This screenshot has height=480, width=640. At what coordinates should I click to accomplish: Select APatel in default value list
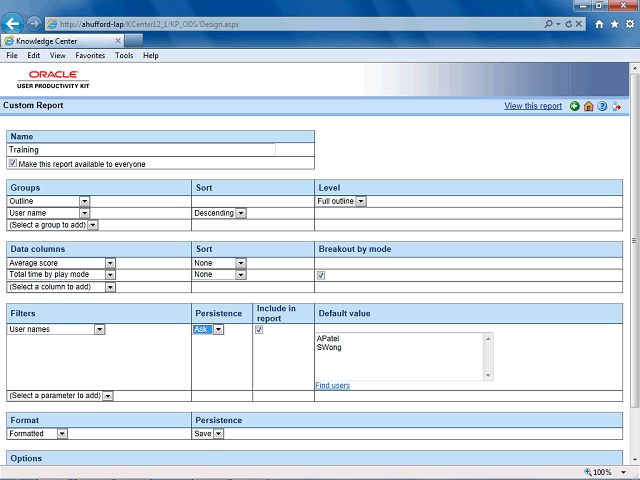point(328,338)
